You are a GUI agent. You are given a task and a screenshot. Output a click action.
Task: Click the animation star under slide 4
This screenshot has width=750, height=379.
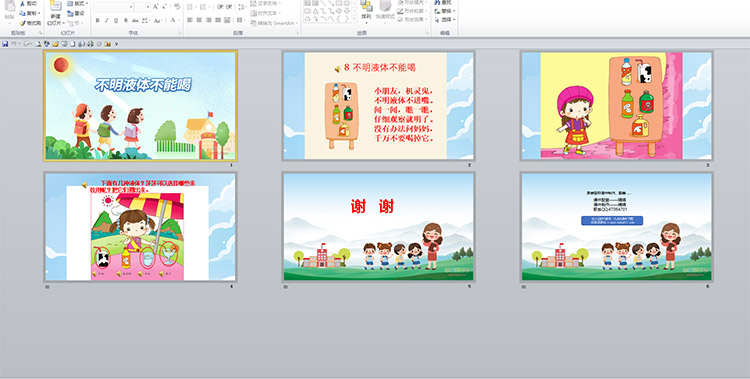[x=47, y=287]
